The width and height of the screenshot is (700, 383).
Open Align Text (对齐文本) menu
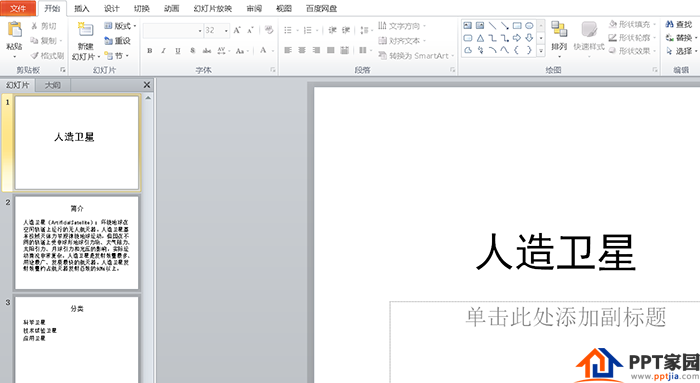pyautogui.click(x=402, y=41)
